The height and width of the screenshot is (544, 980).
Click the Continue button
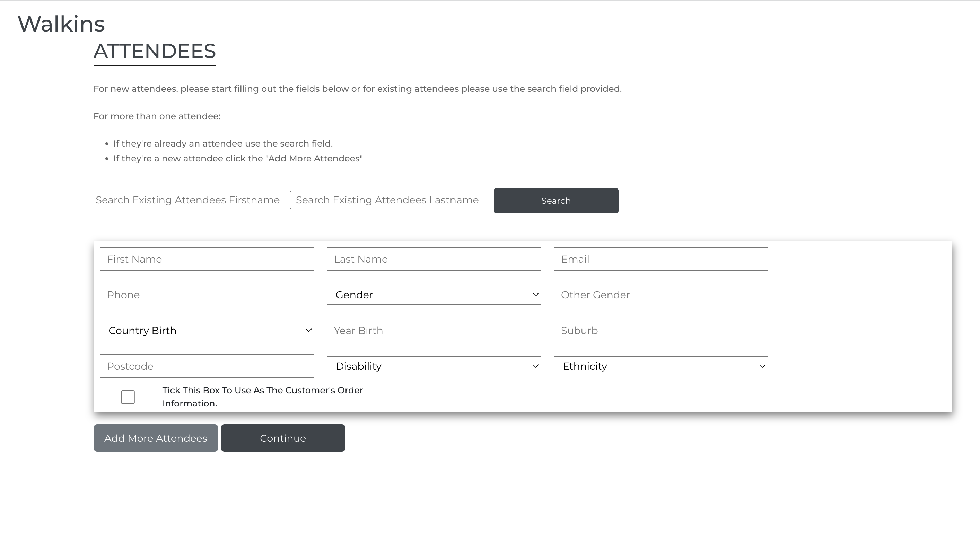283,438
